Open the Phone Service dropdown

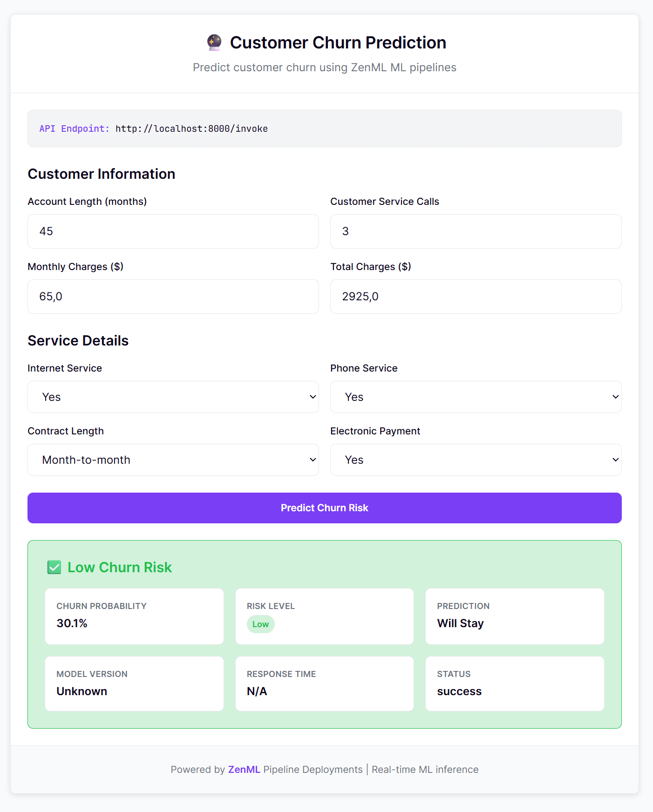pyautogui.click(x=476, y=397)
